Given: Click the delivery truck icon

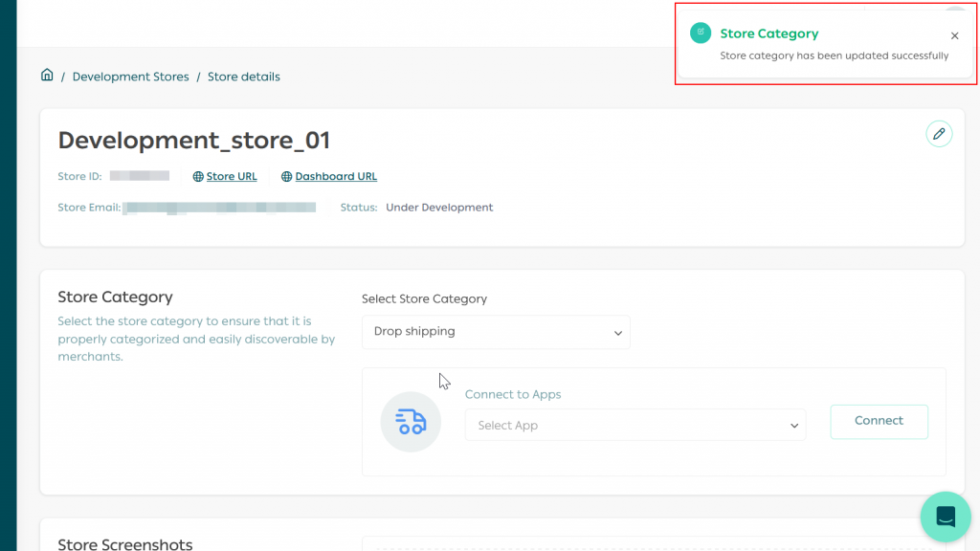Looking at the screenshot, I should pyautogui.click(x=411, y=422).
